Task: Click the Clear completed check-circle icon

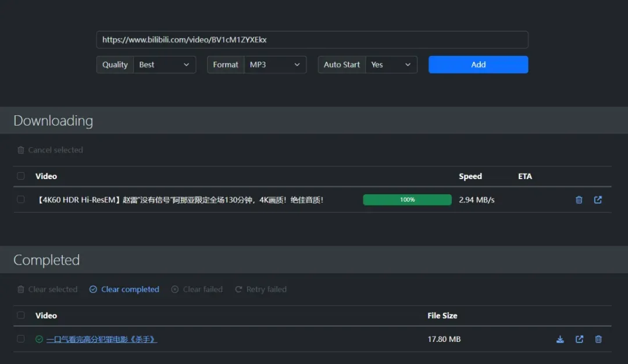Action: click(93, 290)
